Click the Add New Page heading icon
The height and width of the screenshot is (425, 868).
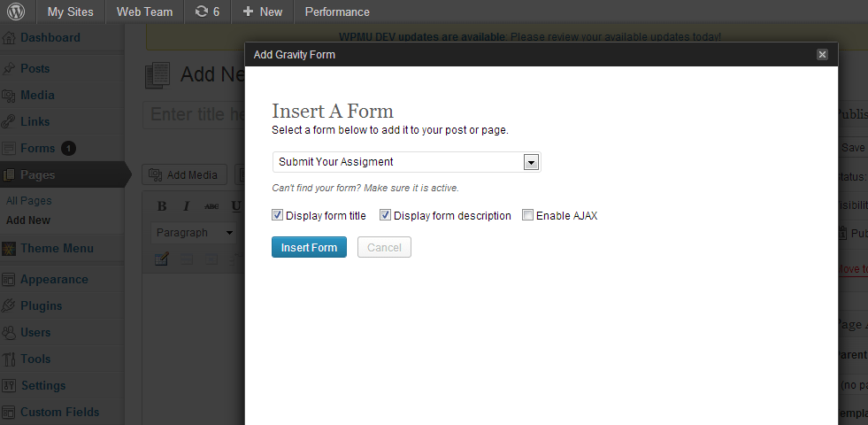pos(157,74)
